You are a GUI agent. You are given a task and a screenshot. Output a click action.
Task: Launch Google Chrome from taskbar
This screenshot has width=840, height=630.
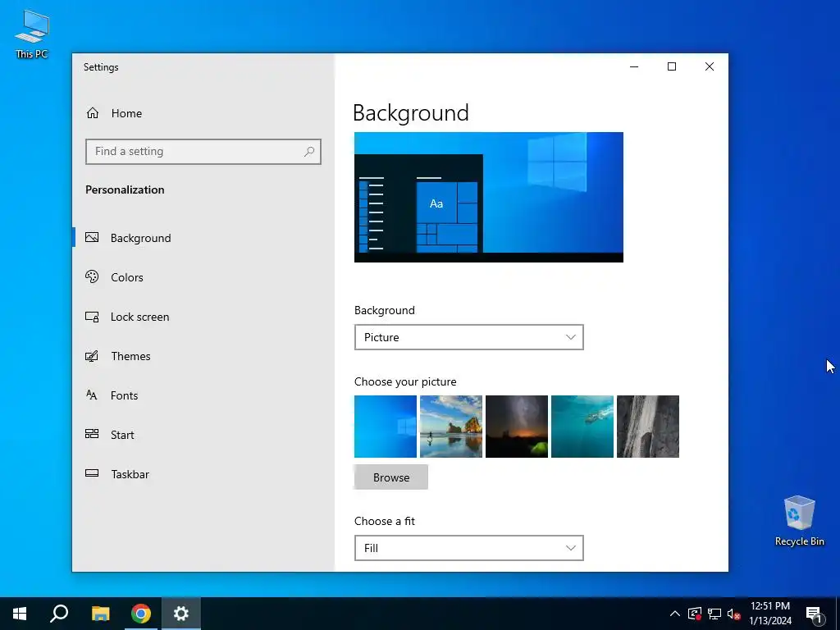coord(141,614)
